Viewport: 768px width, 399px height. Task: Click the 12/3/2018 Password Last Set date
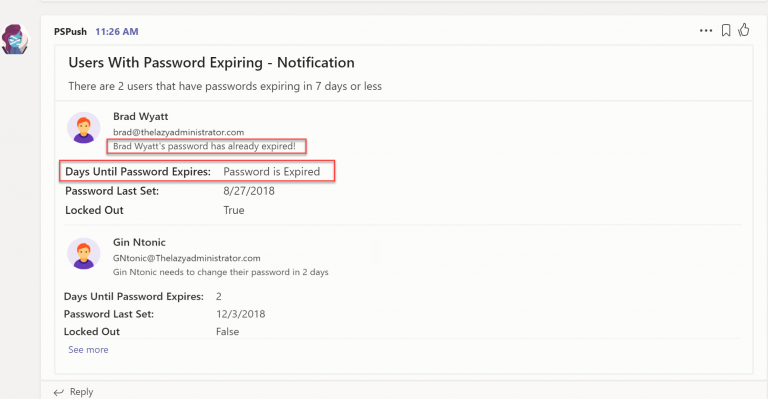(240, 314)
